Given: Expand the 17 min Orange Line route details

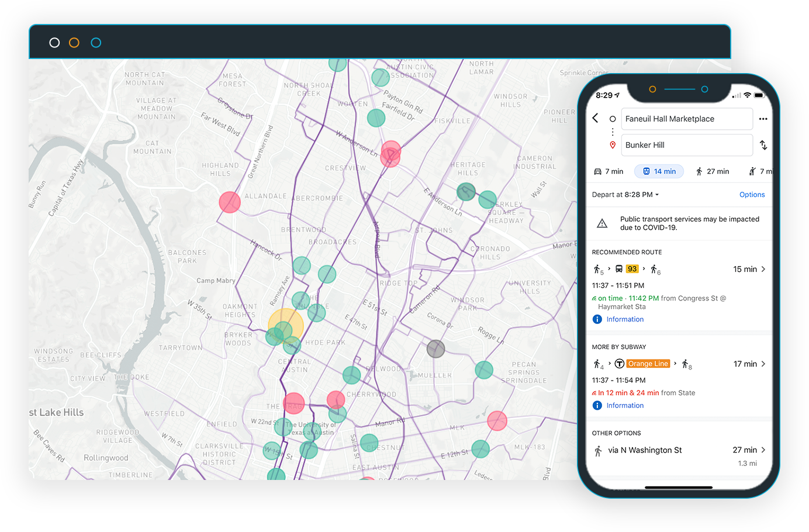Looking at the screenshot, I should click(765, 363).
